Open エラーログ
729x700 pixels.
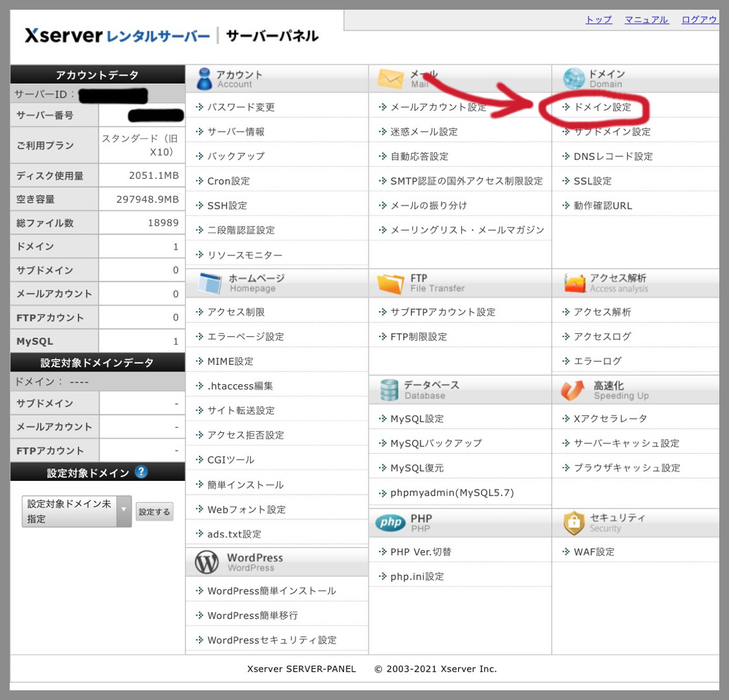[597, 362]
